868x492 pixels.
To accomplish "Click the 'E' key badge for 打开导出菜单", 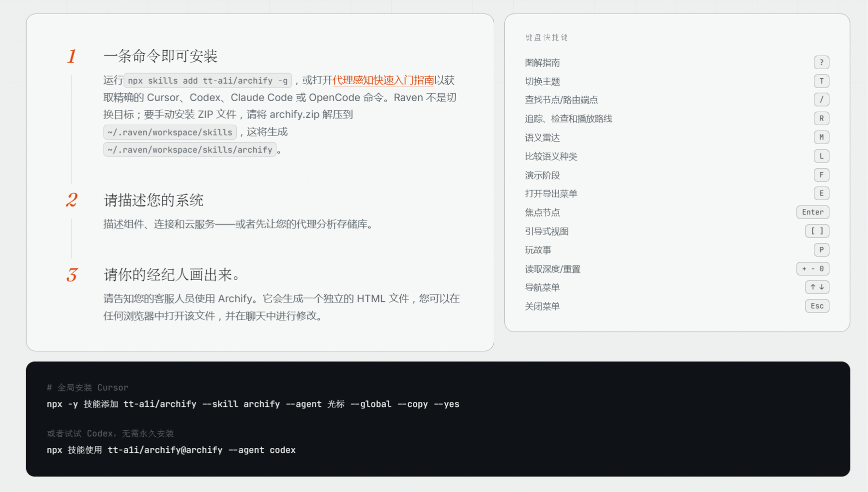I will (x=822, y=194).
